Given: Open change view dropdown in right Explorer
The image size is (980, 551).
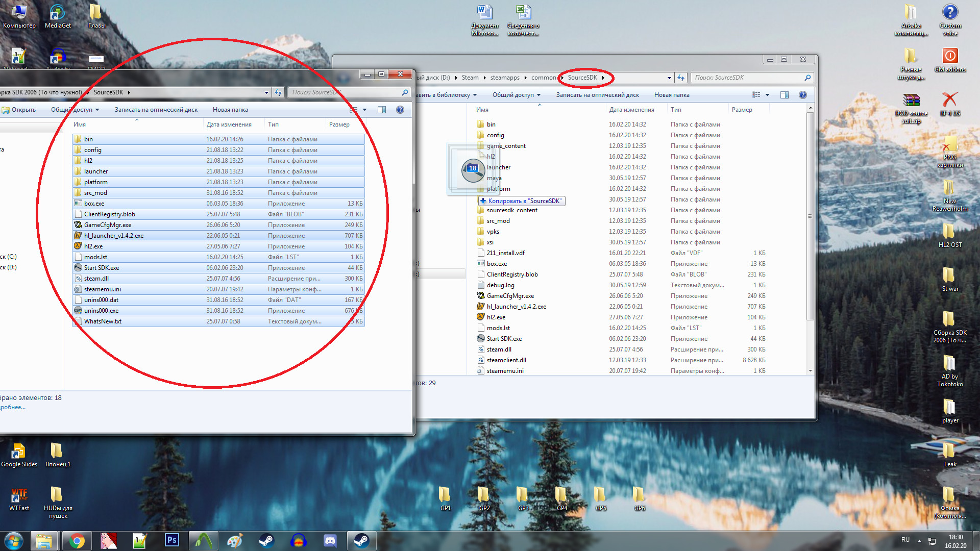Looking at the screenshot, I should click(x=767, y=95).
